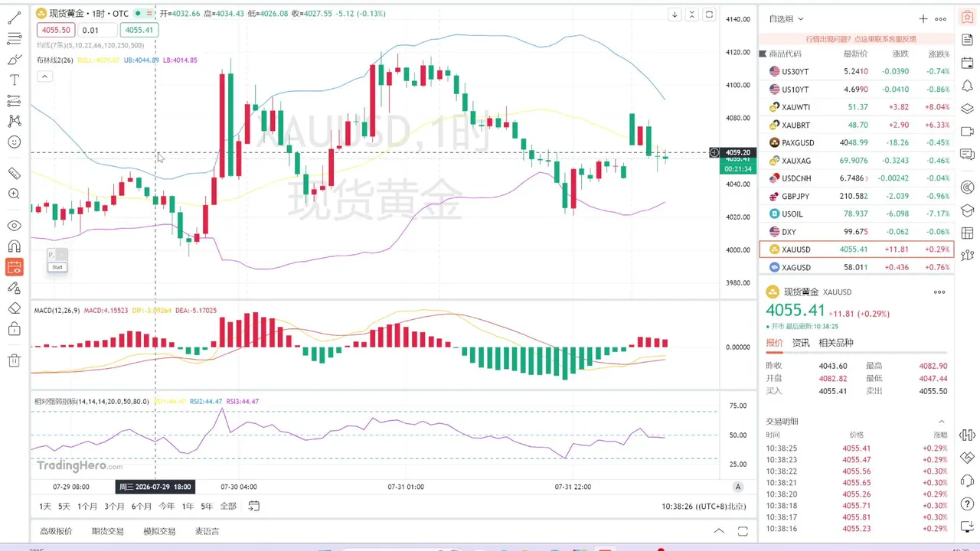Select the ruler measure tool
Screen dimensions: 980x551
[x=14, y=174]
